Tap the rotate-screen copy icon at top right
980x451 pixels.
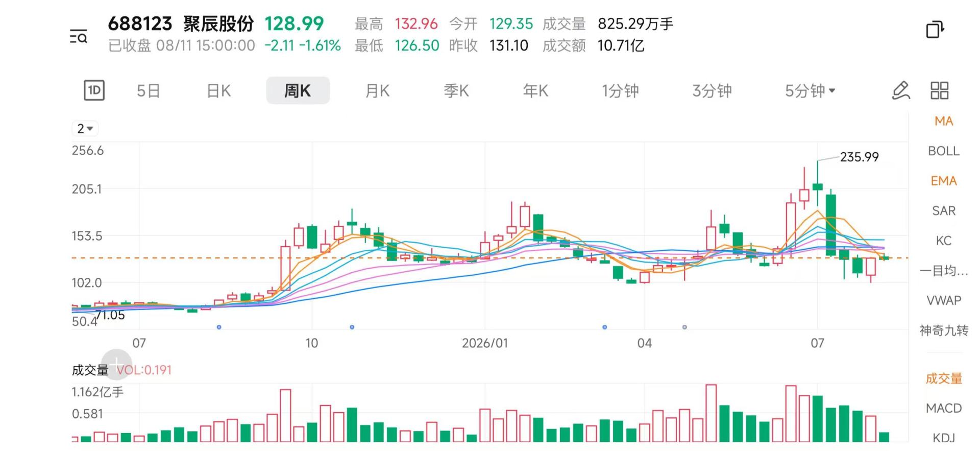pos(935,29)
